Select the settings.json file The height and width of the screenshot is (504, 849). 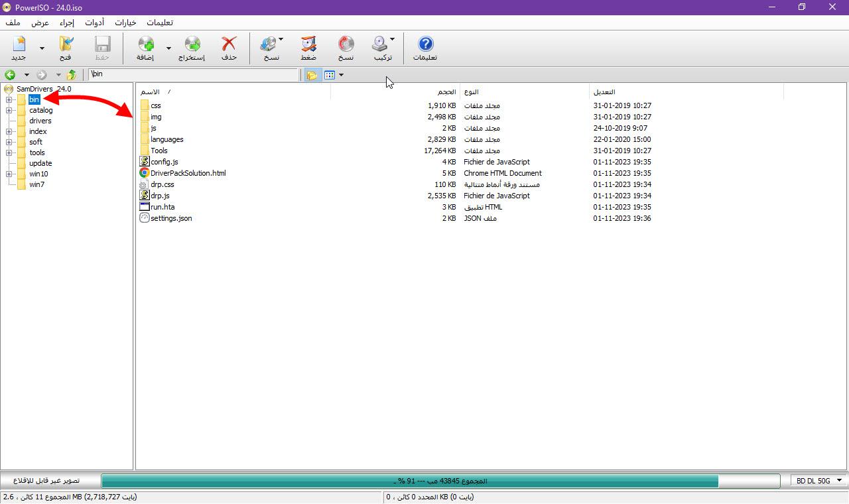pyautogui.click(x=171, y=218)
